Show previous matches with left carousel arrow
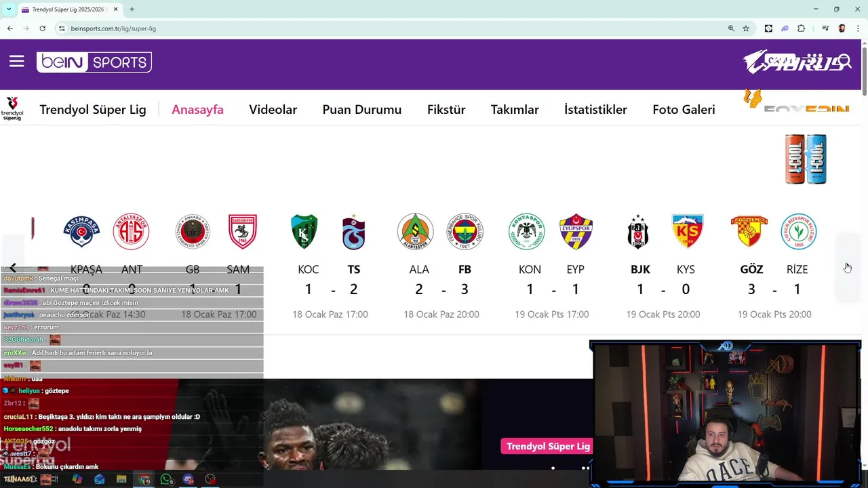 pos(12,267)
